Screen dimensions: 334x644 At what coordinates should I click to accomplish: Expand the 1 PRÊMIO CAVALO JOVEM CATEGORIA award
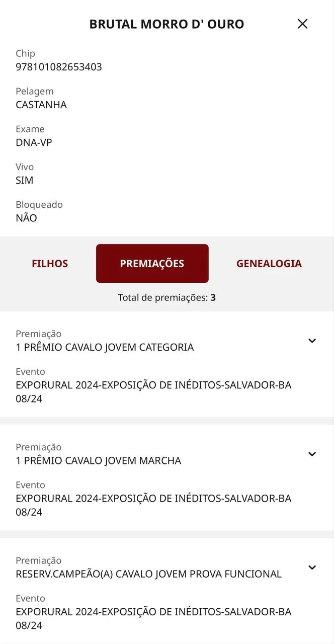pos(311,341)
